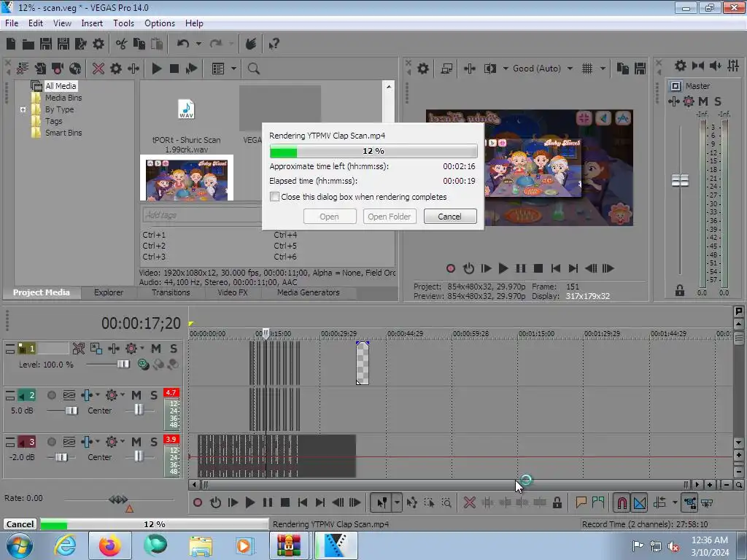Click Split Screen View icon in preview
The image size is (747, 560).
tap(489, 69)
